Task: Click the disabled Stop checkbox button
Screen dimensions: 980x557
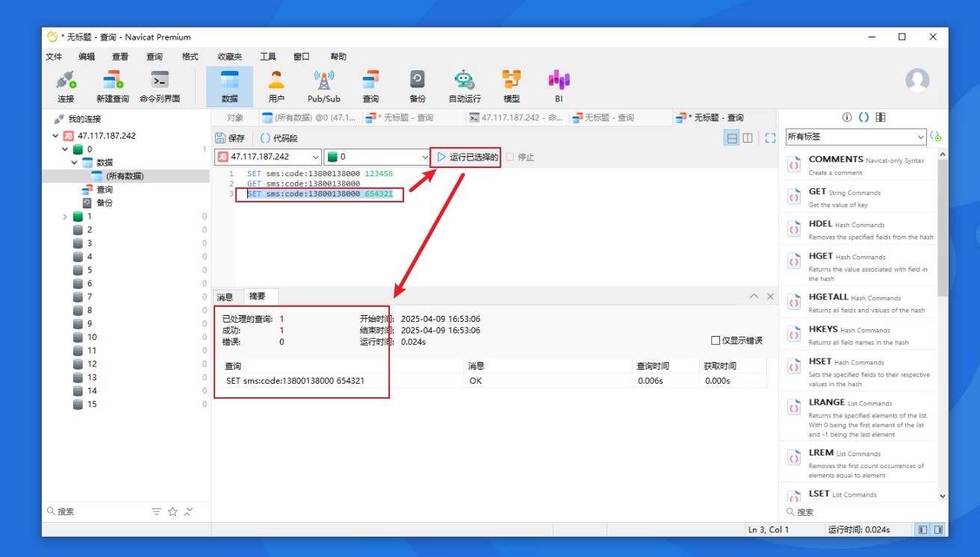Action: coord(520,157)
